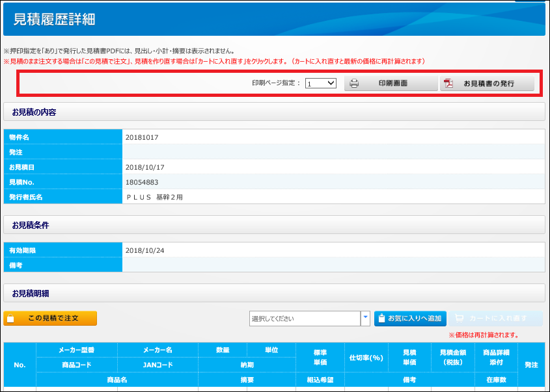Click the printer icon on 印刷画面

(355, 84)
